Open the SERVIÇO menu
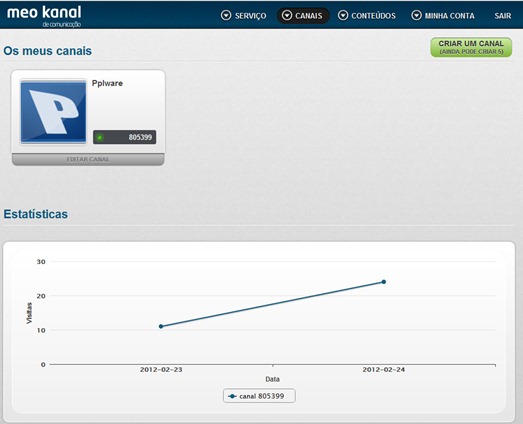The height and width of the screenshot is (424, 523). [x=244, y=15]
